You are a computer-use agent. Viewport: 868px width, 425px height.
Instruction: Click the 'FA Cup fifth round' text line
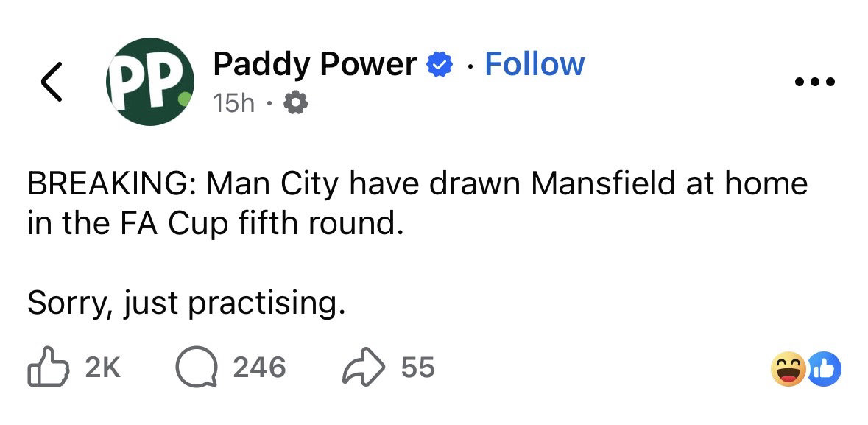pos(215,223)
